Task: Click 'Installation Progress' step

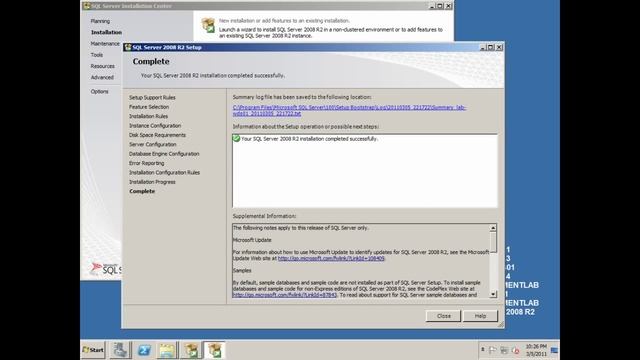Action: coord(152,182)
